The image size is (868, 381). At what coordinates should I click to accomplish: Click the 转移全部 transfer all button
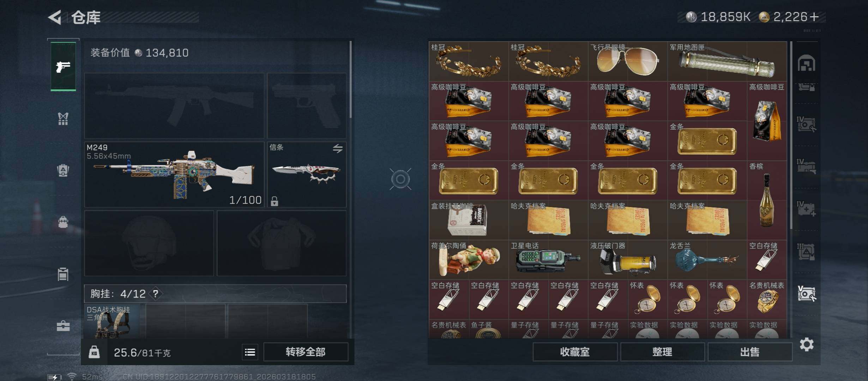[306, 352]
